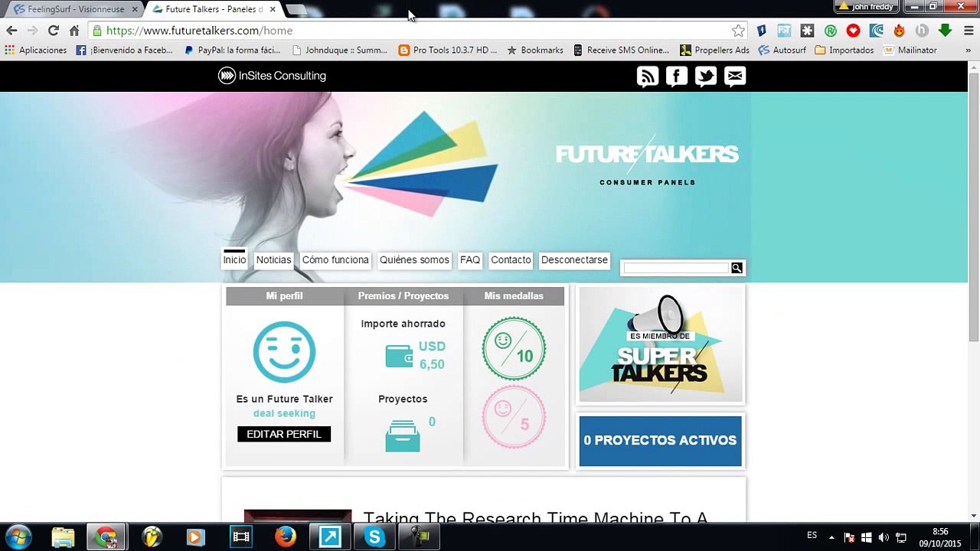Close the FeelingSurf tab
Image resolution: width=980 pixels, height=551 pixels.
(x=134, y=9)
